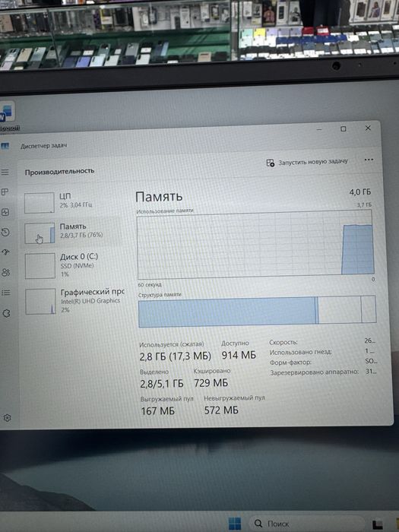Open the Microsoft Word desktop shortcut
The height and width of the screenshot is (532, 399).
click(x=7, y=115)
